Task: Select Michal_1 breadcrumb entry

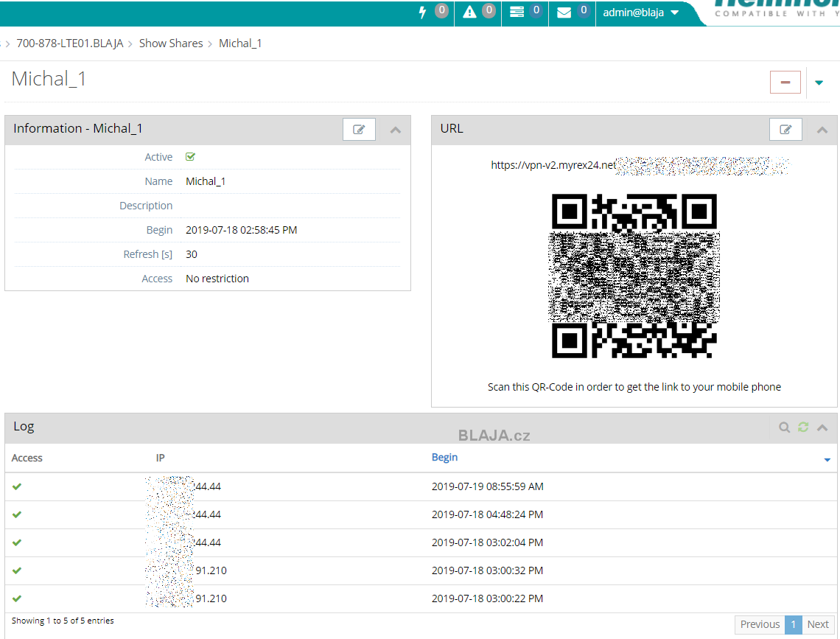Action: pos(240,43)
